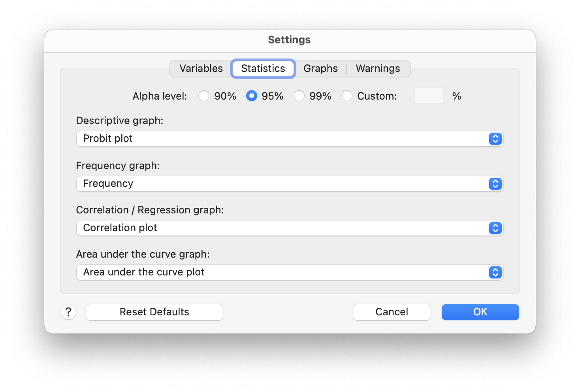Expand the Frequency graph dropdown

click(284, 184)
